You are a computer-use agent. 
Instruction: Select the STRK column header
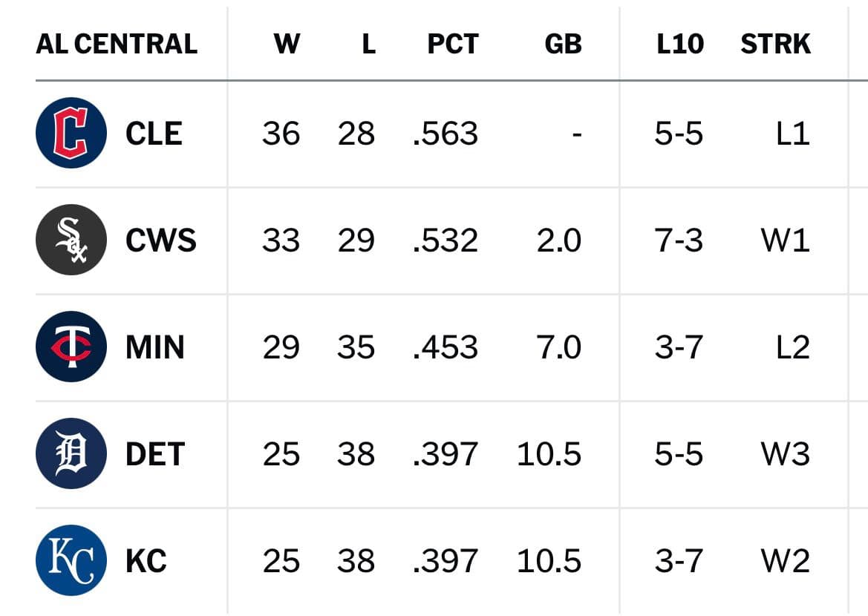pos(775,44)
